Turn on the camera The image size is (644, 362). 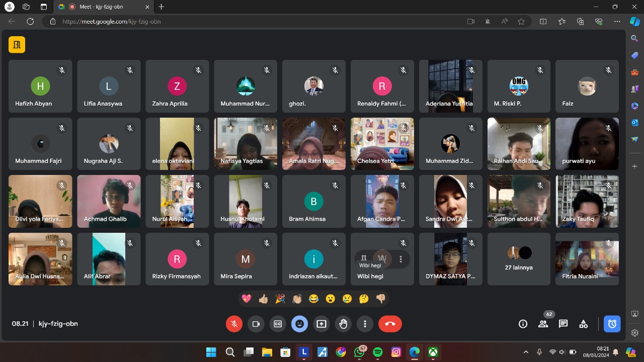point(256,324)
